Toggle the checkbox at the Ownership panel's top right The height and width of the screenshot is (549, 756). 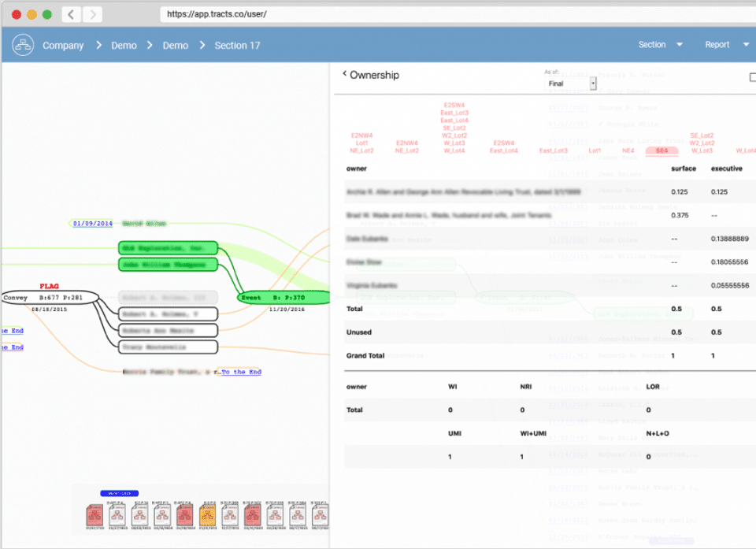point(752,77)
